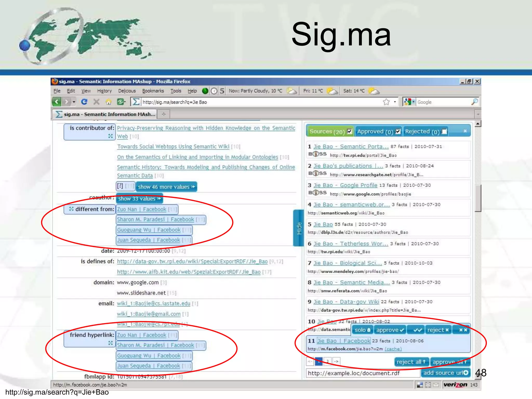
Task: Click the vertical scrollbar thumb of the page
Action: (478, 198)
